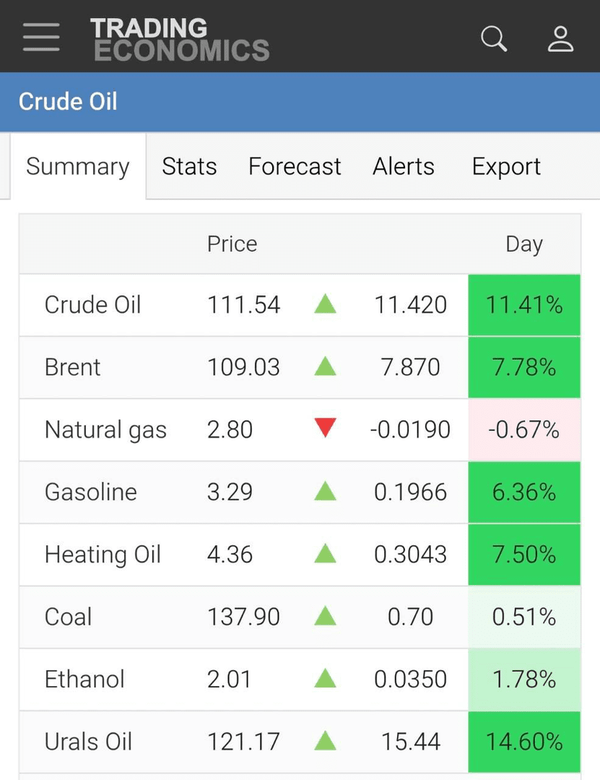Open the Brent commodity link
Viewport: 600px width, 780px height.
click(73, 367)
